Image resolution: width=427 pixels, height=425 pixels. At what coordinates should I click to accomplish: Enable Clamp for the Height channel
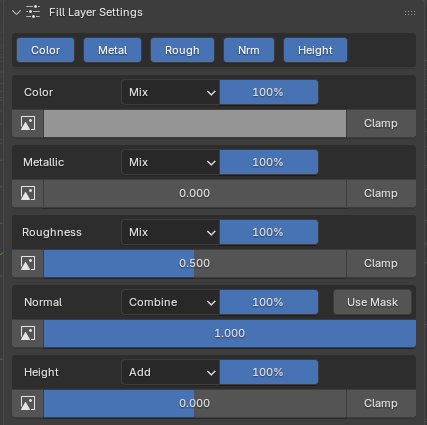381,403
